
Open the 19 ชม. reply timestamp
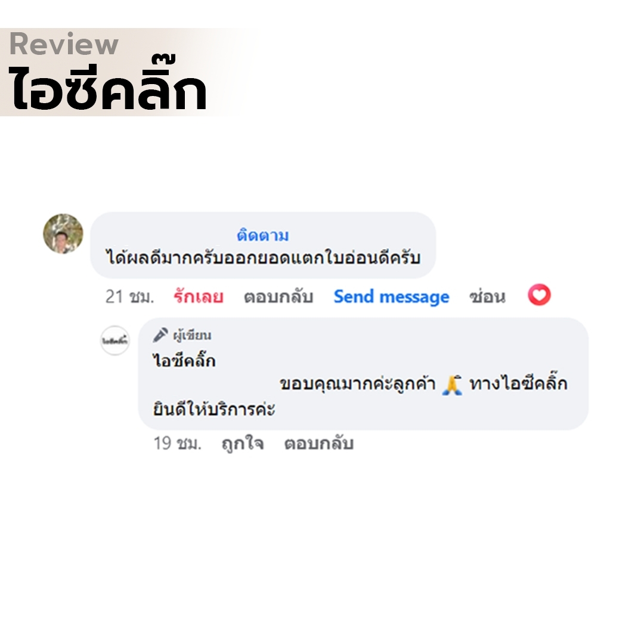(178, 443)
